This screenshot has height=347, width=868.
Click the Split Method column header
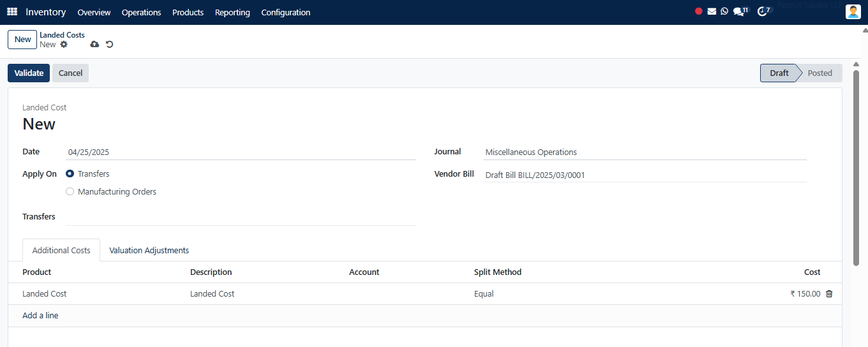click(x=498, y=272)
